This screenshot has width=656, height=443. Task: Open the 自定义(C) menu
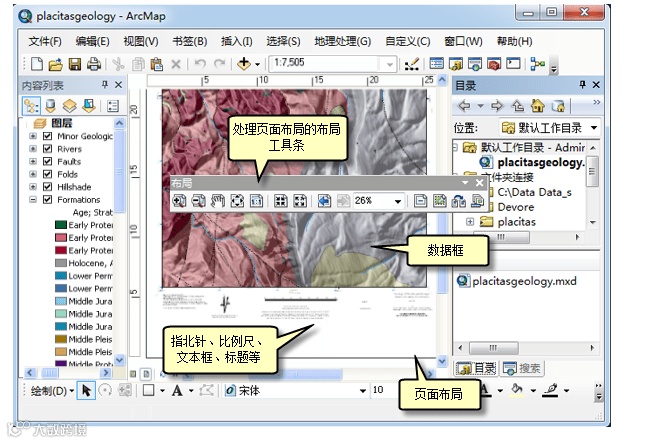click(x=407, y=41)
